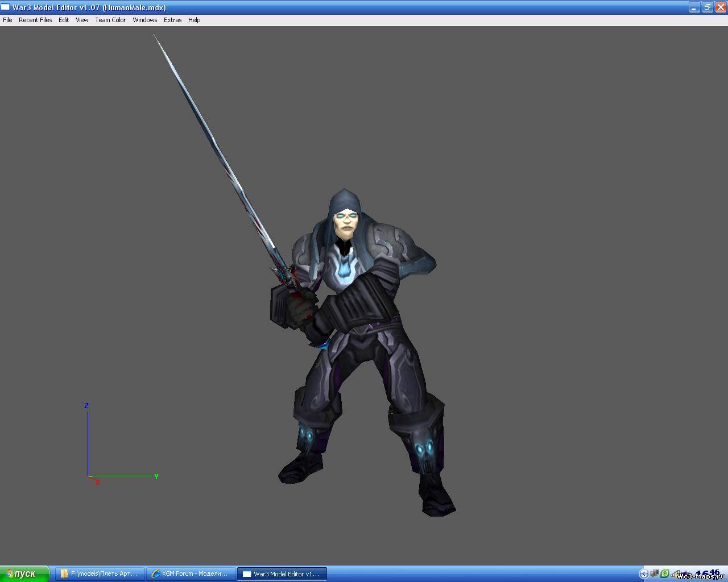This screenshot has width=728, height=582.
Task: Open the Extras menu
Action: point(172,20)
